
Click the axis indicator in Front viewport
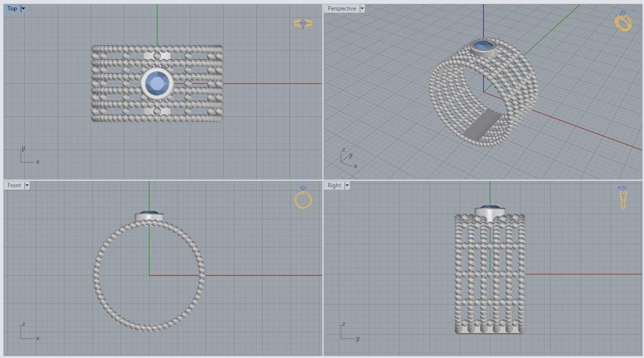click(x=29, y=332)
